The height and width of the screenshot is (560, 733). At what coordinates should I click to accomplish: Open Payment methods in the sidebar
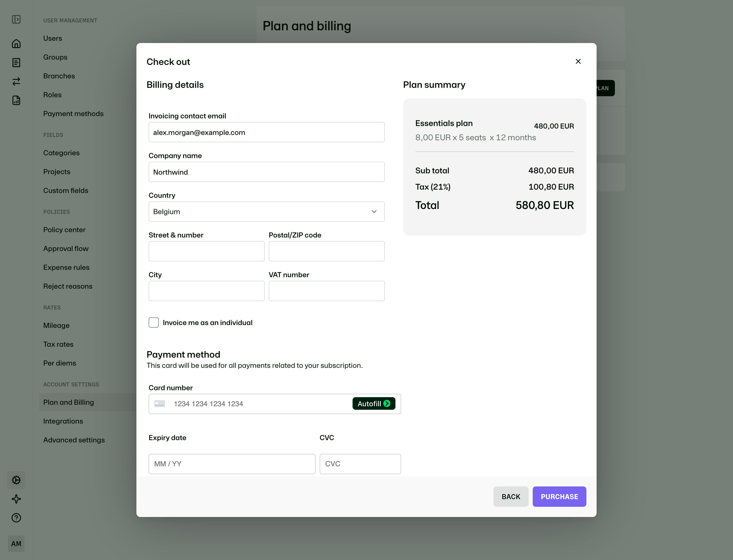click(x=73, y=114)
